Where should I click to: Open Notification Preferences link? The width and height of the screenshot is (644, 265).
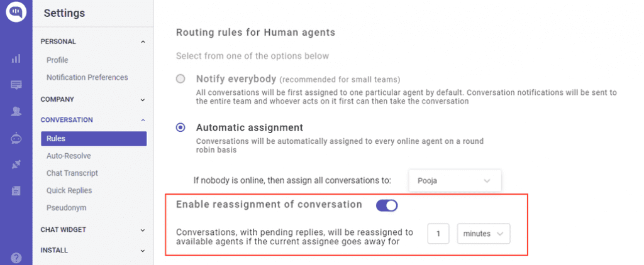(87, 77)
